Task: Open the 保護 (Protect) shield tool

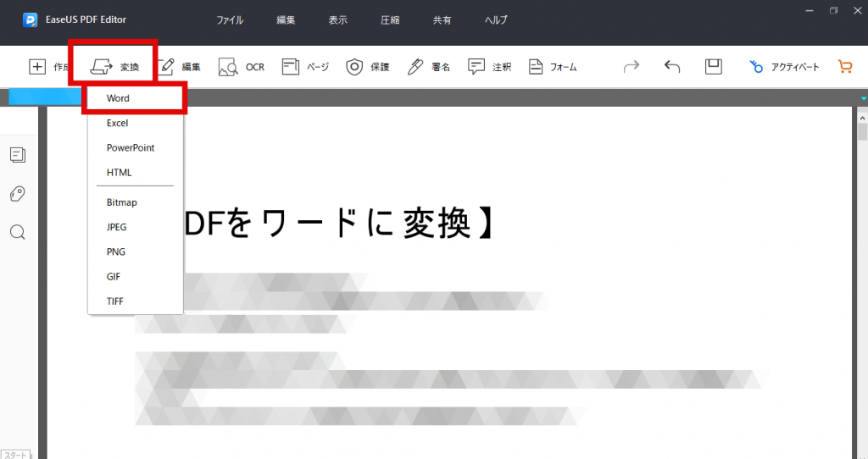Action: pos(368,67)
